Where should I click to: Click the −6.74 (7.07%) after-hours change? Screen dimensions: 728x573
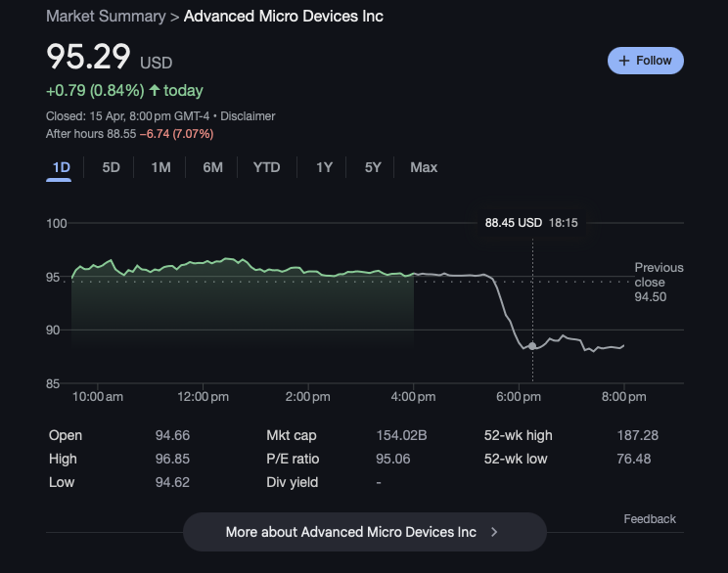[176, 134]
